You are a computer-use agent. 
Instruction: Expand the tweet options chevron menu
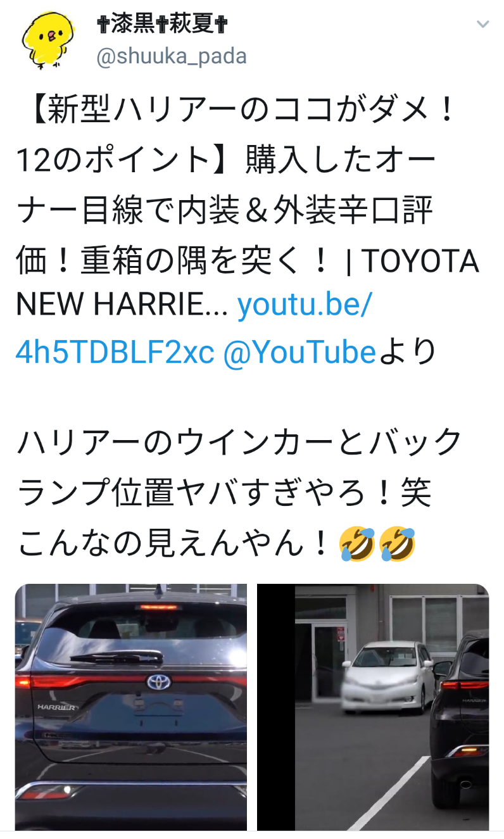click(482, 25)
